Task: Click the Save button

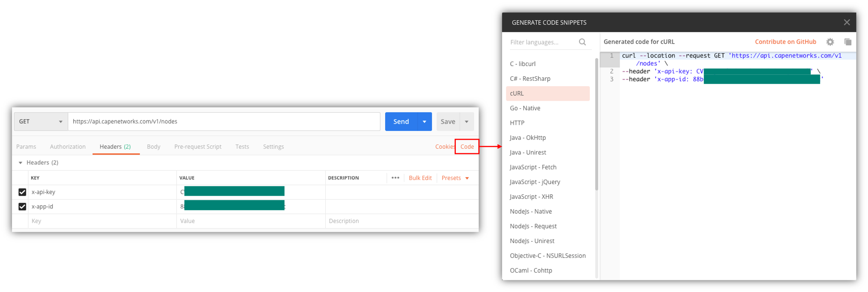Action: click(x=448, y=121)
